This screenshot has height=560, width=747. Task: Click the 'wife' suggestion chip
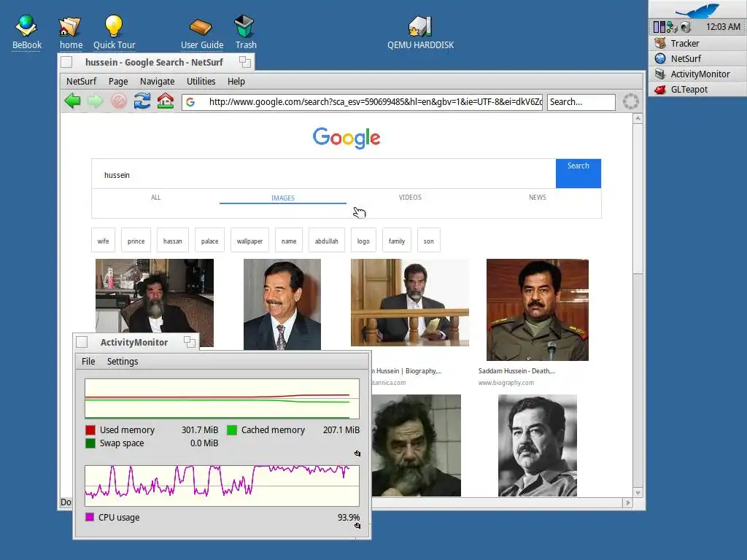point(104,239)
